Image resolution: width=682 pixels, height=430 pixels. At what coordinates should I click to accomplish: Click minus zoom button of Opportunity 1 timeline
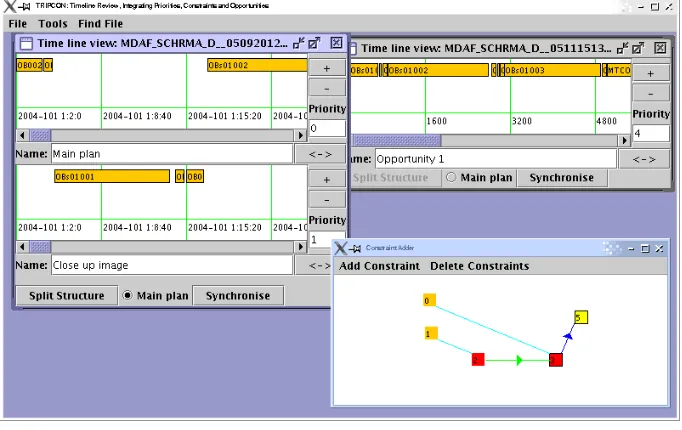(x=651, y=93)
